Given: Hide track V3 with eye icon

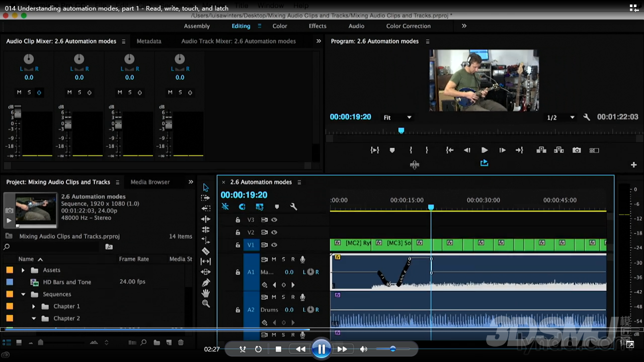Looking at the screenshot, I should pyautogui.click(x=274, y=220).
